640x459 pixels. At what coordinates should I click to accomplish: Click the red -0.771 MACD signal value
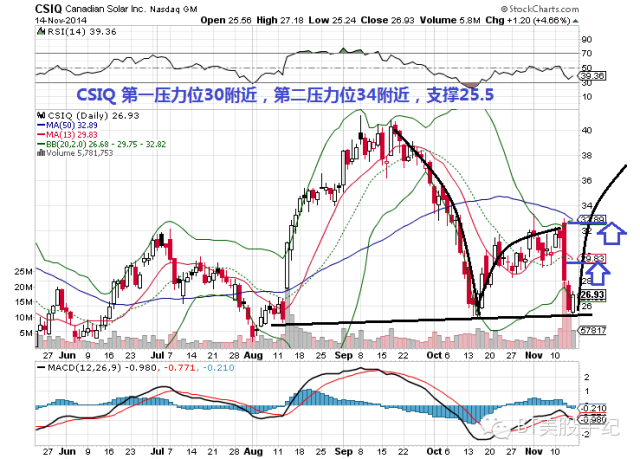click(180, 368)
